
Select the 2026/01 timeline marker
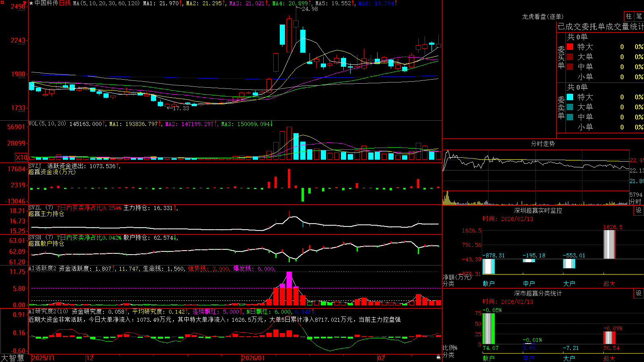[x=254, y=358]
